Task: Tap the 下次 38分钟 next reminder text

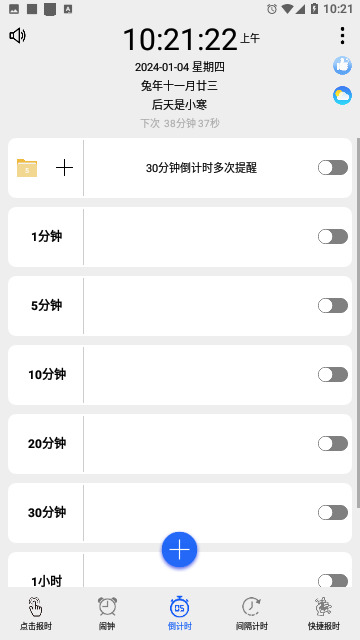Action: pos(180,123)
